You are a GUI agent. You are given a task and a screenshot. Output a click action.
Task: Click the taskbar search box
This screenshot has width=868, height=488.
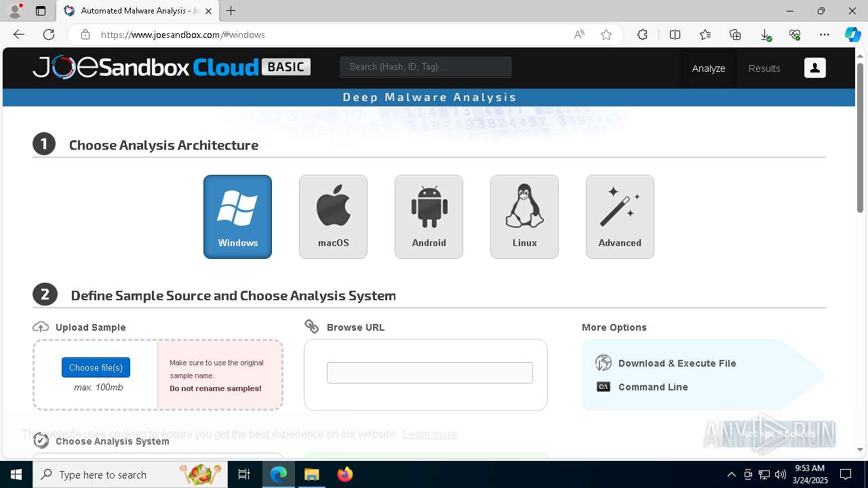(x=130, y=474)
